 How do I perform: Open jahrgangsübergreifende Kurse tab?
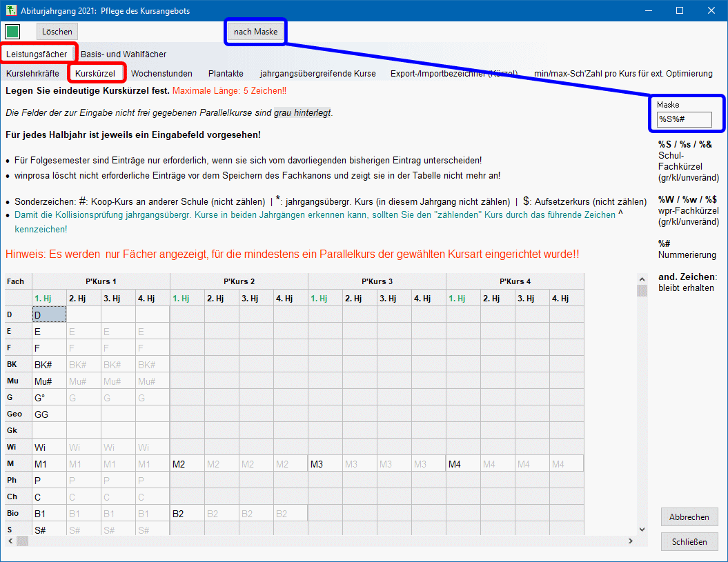click(x=317, y=73)
